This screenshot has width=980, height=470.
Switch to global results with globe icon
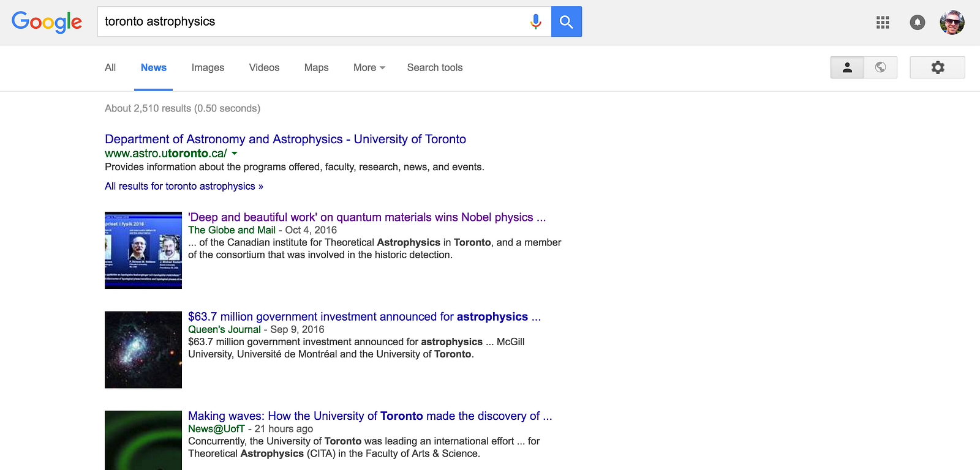pyautogui.click(x=881, y=67)
